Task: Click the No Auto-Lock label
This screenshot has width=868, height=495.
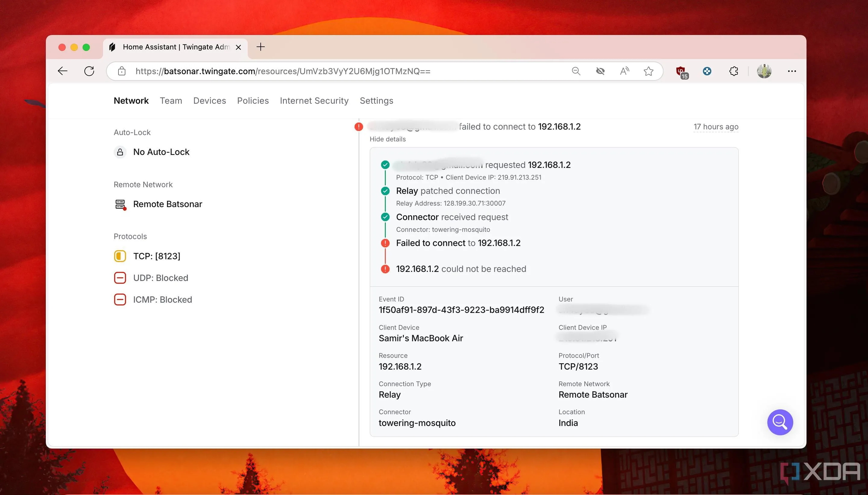Action: tap(161, 152)
